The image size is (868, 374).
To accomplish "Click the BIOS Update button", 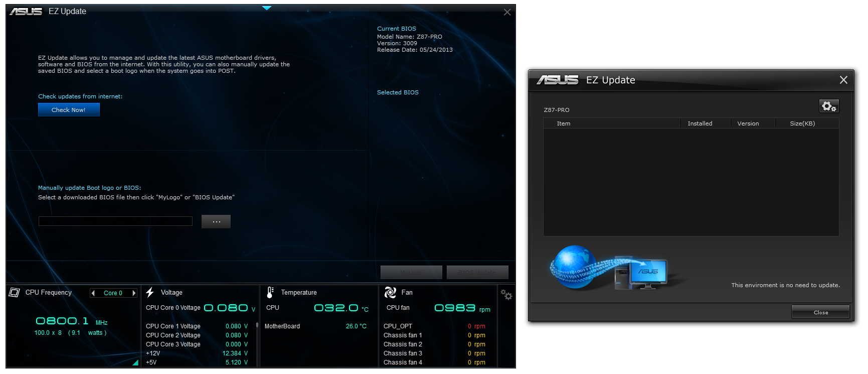I will tap(477, 272).
